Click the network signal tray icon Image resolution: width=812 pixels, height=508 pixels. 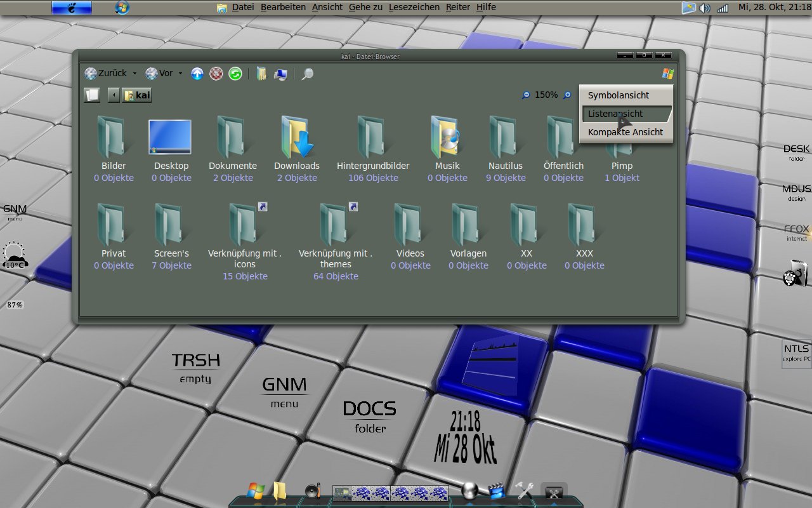722,8
